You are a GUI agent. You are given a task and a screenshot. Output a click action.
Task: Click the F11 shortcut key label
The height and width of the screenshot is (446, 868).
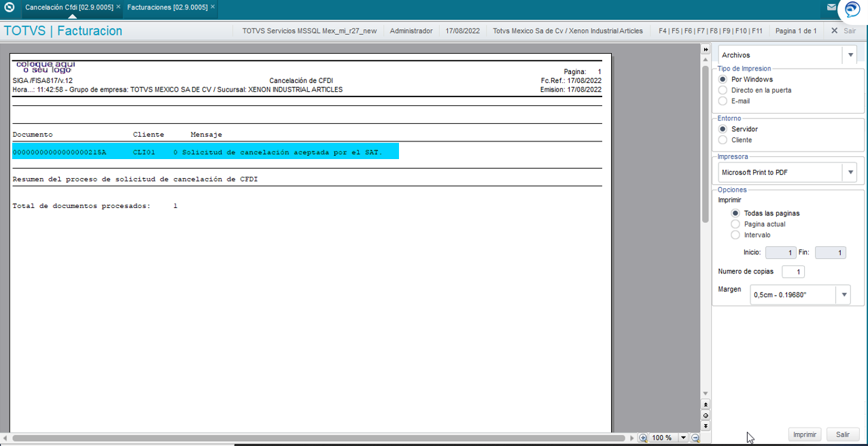point(757,31)
